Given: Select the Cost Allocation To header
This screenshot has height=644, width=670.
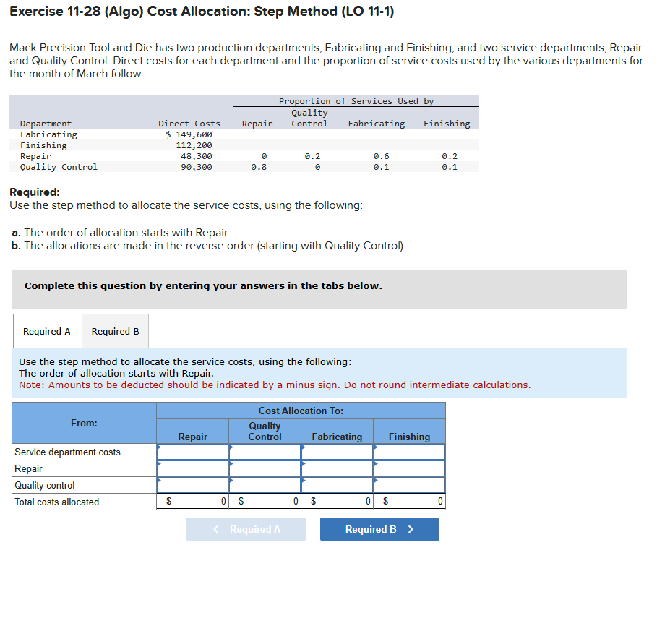Looking at the screenshot, I should click(301, 410).
